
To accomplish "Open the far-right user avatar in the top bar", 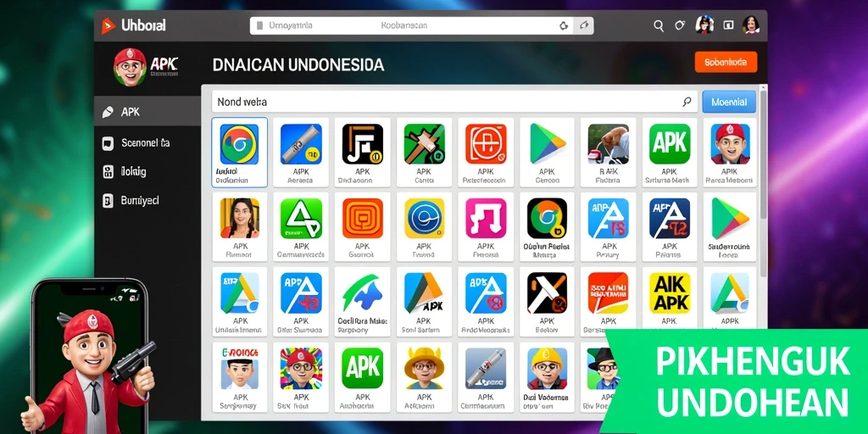I will [x=751, y=25].
